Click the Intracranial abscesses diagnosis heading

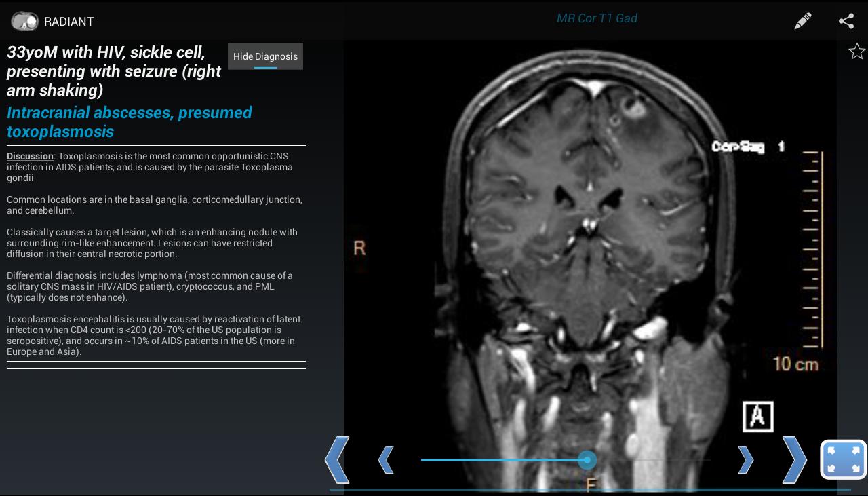pyautogui.click(x=129, y=122)
